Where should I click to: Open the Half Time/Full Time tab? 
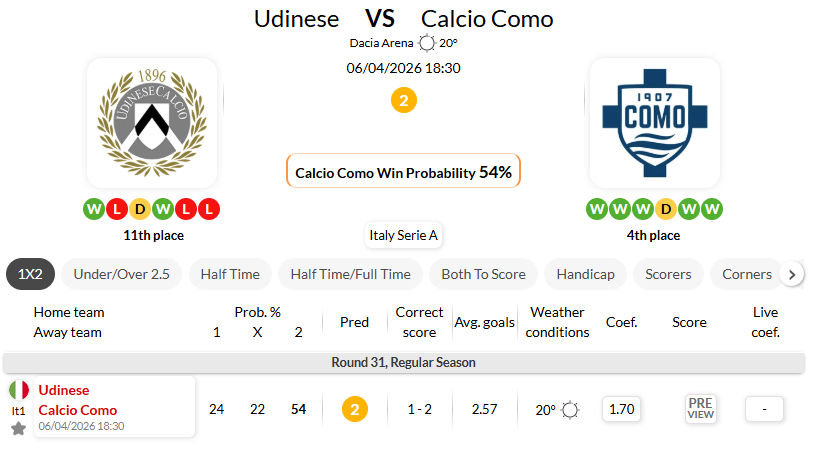[350, 274]
